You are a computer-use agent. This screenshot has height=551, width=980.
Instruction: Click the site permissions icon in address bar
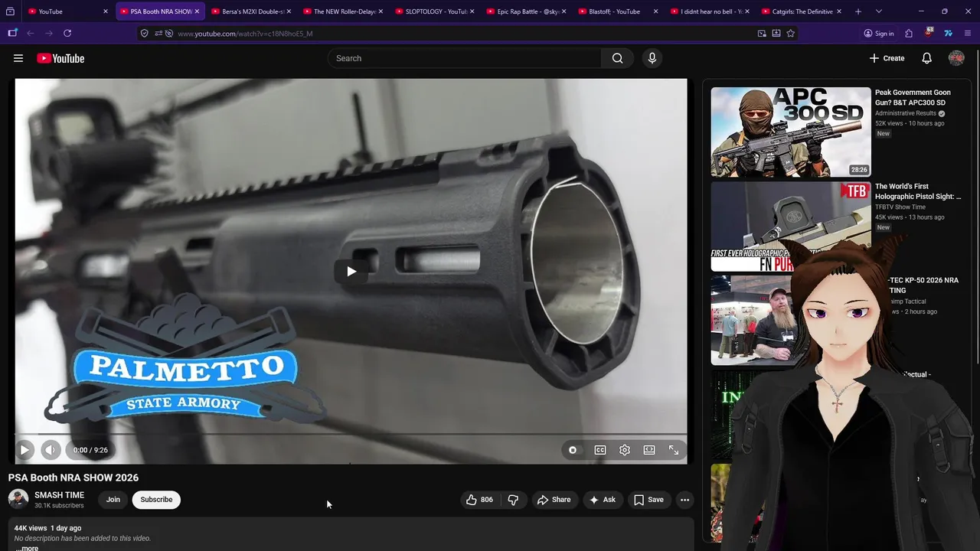tap(158, 33)
